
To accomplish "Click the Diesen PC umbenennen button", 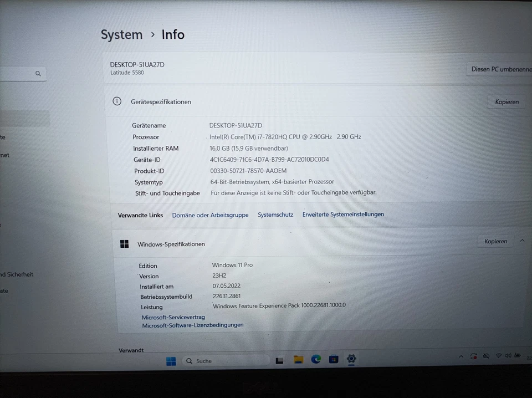I will click(x=500, y=69).
